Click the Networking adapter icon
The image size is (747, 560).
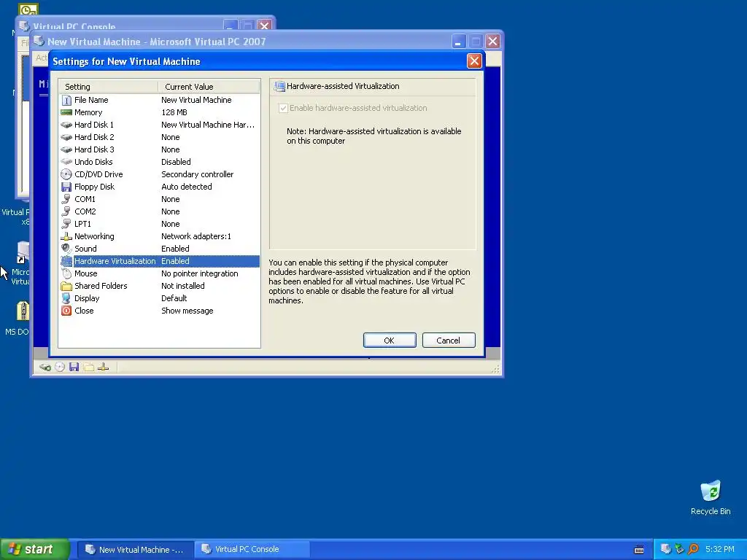pyautogui.click(x=66, y=236)
